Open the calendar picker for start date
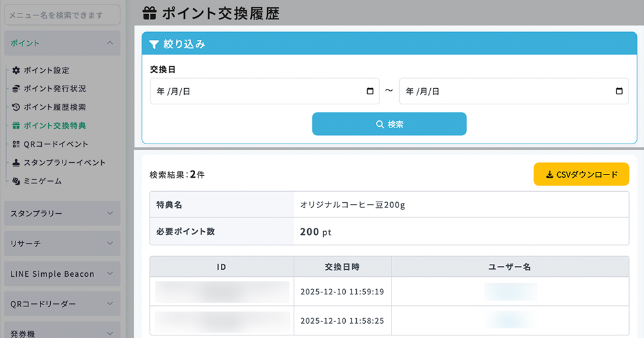The image size is (644, 338). (x=370, y=91)
